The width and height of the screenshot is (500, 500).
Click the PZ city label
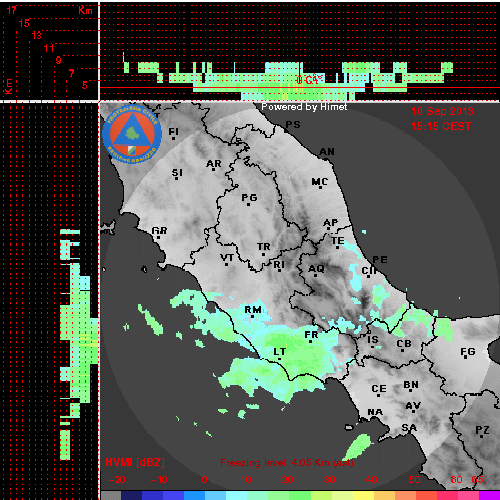(x=482, y=430)
